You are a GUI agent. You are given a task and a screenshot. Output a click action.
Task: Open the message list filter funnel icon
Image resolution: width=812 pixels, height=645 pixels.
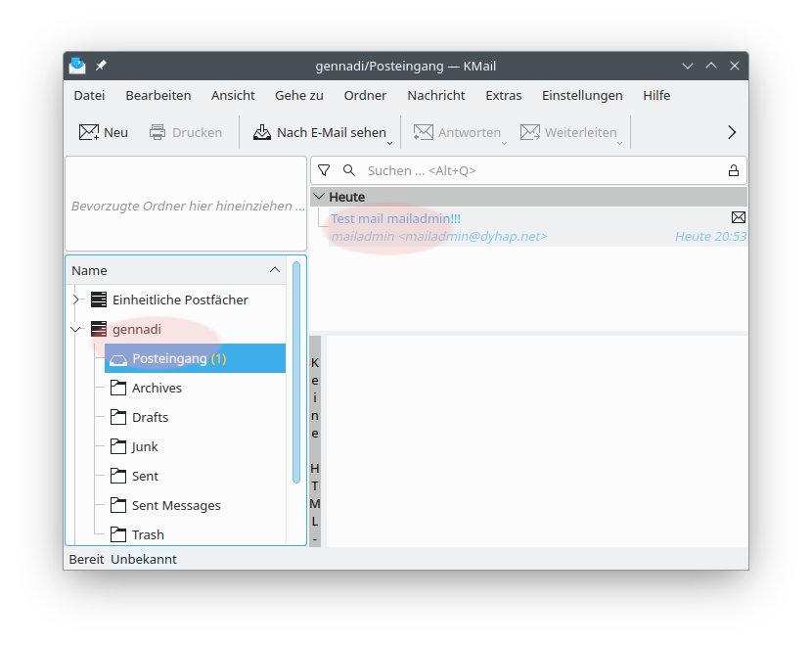[x=324, y=170]
